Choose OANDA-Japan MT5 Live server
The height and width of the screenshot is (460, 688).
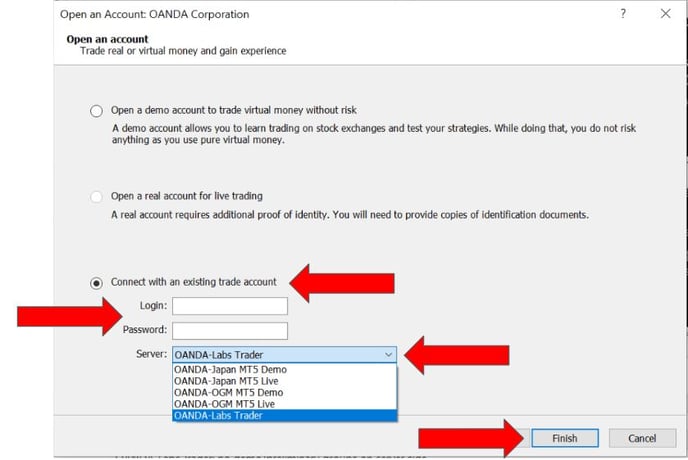point(285,381)
